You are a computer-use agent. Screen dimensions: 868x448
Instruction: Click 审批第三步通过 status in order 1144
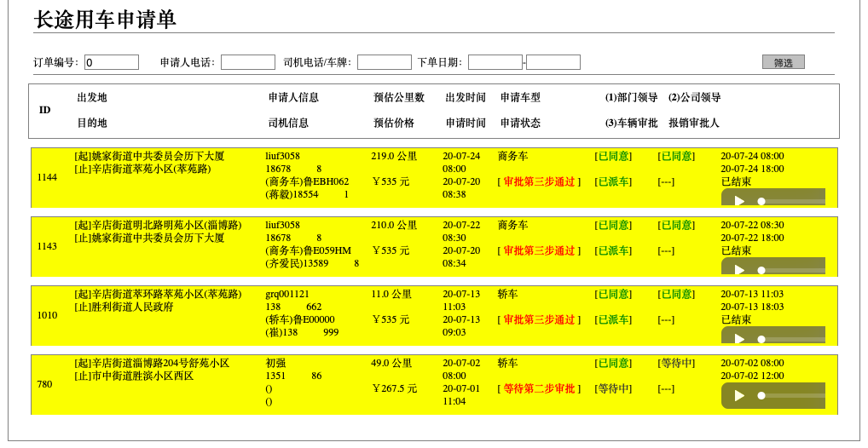coord(539,182)
